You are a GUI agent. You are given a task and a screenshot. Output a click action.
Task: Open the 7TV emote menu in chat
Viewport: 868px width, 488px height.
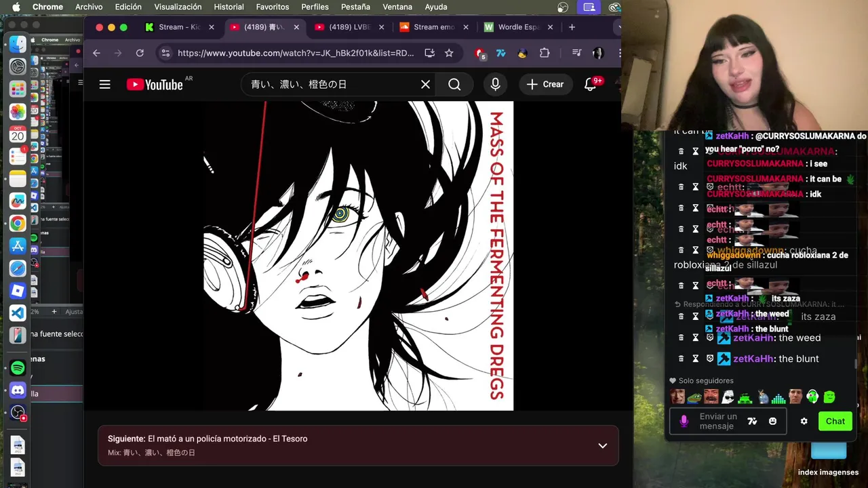point(752,421)
